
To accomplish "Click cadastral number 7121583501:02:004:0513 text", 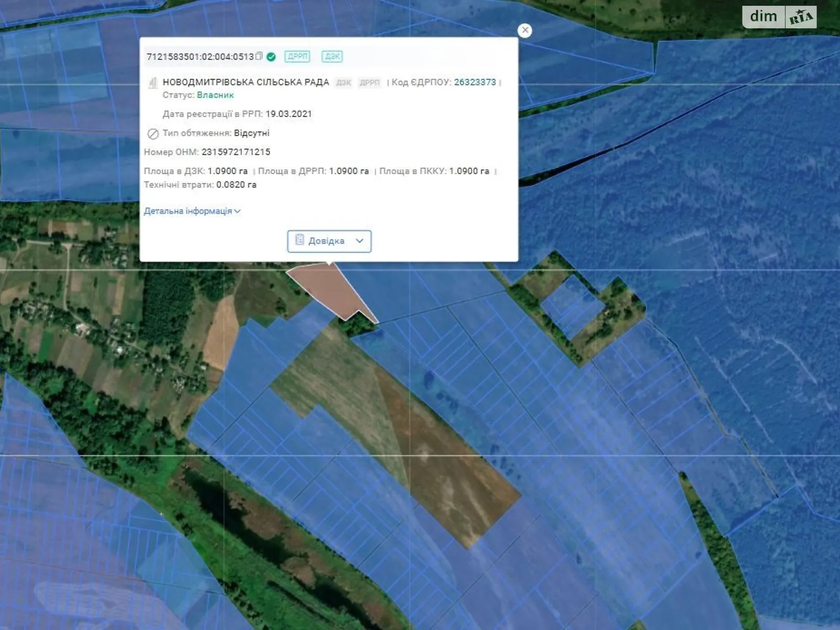I will click(x=200, y=57).
